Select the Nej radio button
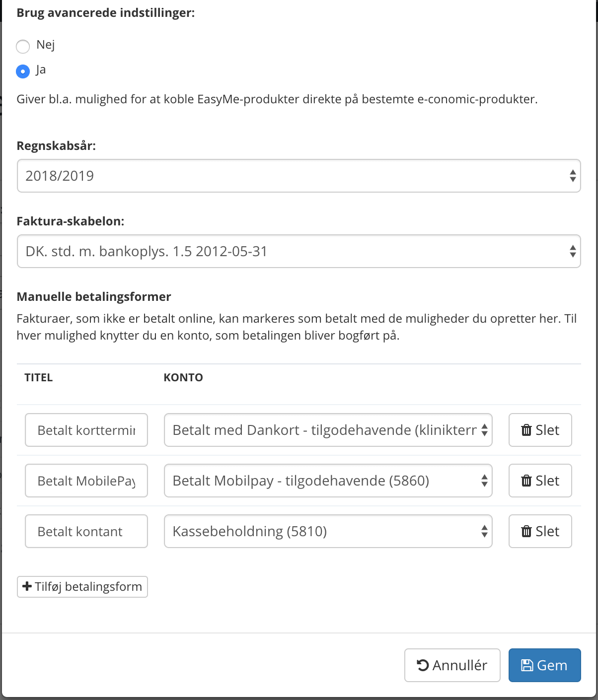 tap(23, 47)
